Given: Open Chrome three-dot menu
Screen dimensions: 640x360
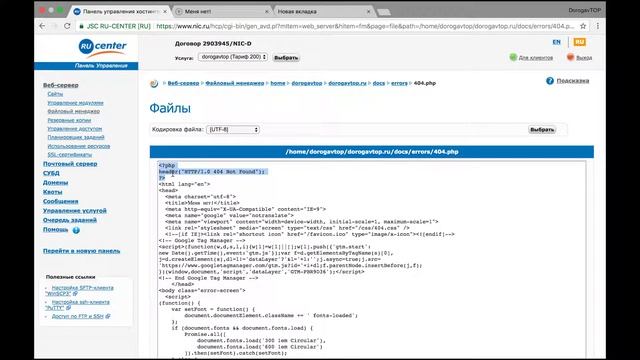Looking at the screenshot, I should (x=598, y=26).
